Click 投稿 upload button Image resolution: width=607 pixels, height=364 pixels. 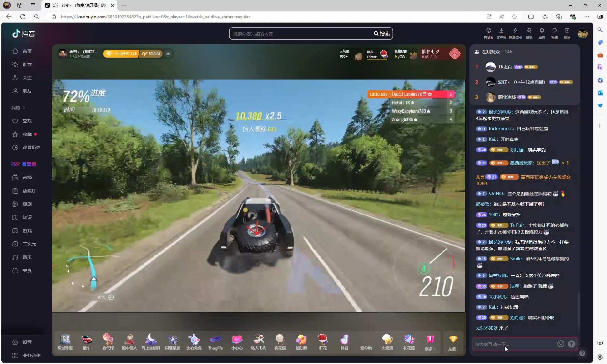pos(567,33)
